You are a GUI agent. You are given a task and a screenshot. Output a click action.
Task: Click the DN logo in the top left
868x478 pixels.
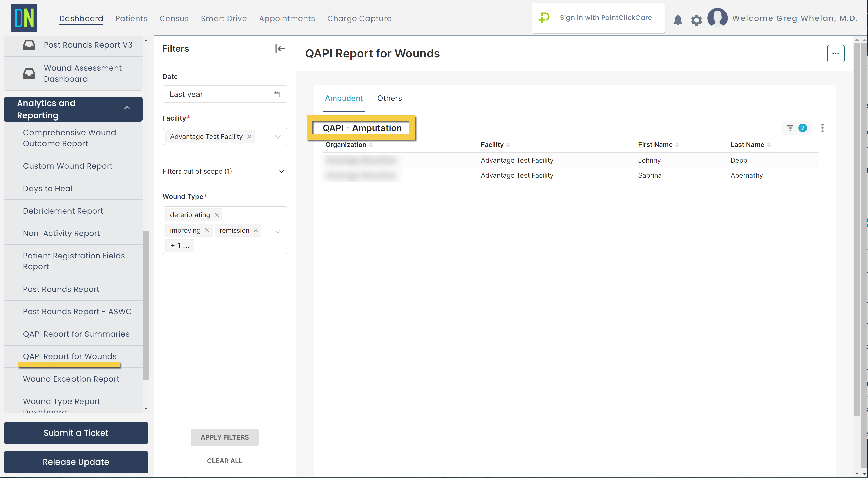(x=24, y=18)
